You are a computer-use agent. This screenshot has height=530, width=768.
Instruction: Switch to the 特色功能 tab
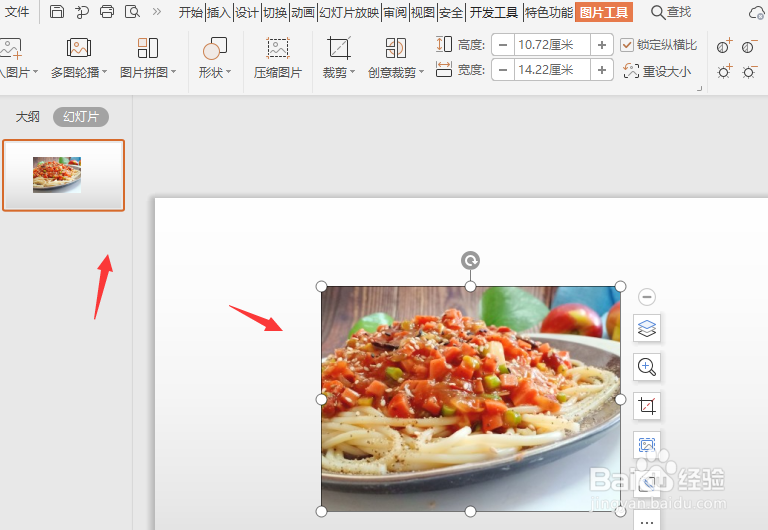pos(549,12)
